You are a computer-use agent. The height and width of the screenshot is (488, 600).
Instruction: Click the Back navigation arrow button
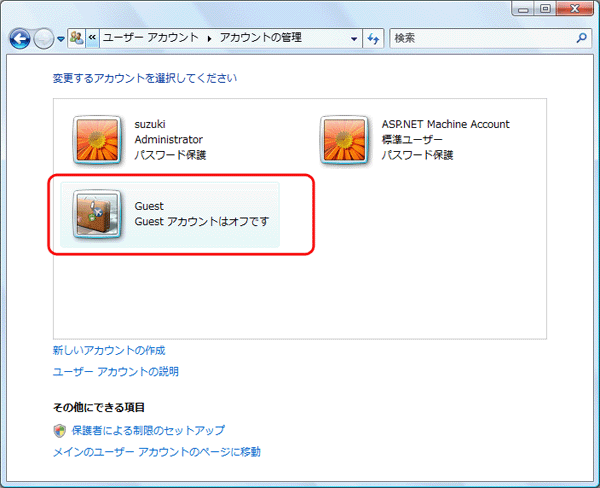[20, 39]
